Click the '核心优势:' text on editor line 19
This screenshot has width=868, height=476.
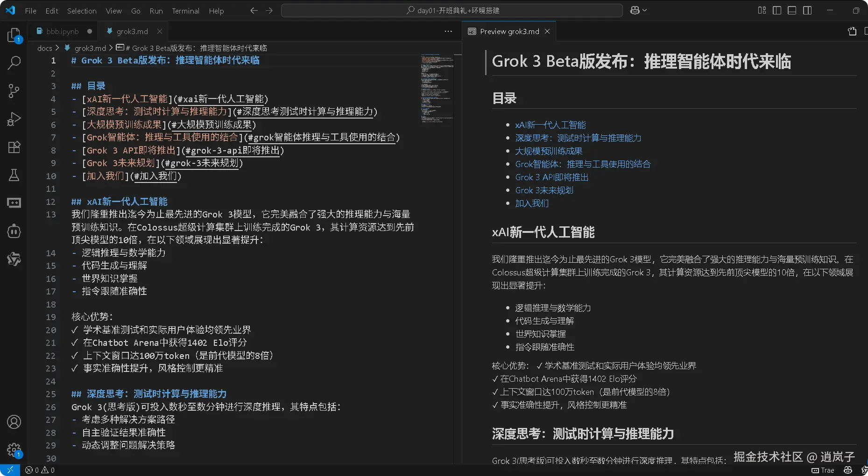click(x=92, y=317)
